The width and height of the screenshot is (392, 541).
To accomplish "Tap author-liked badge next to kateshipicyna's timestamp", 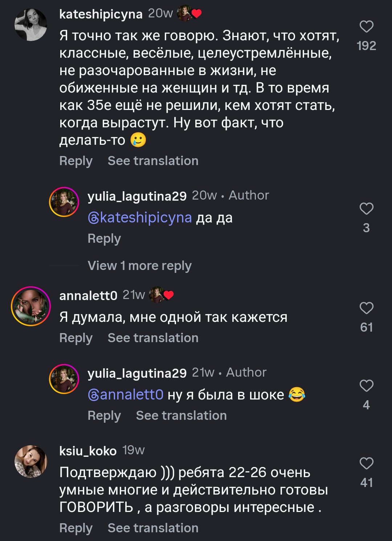I will coord(189,14).
